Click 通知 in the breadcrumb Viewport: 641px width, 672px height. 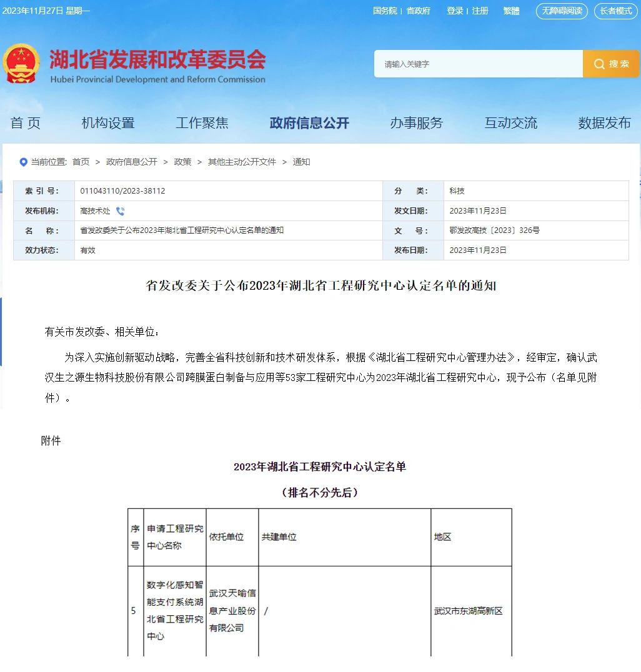(x=301, y=162)
